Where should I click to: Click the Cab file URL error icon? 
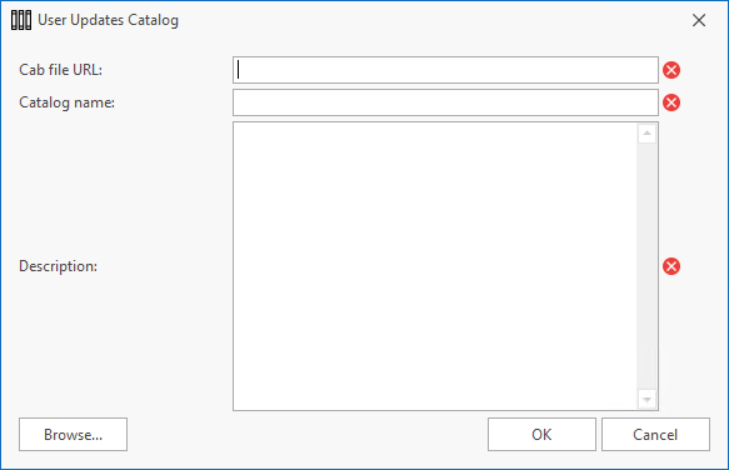672,70
